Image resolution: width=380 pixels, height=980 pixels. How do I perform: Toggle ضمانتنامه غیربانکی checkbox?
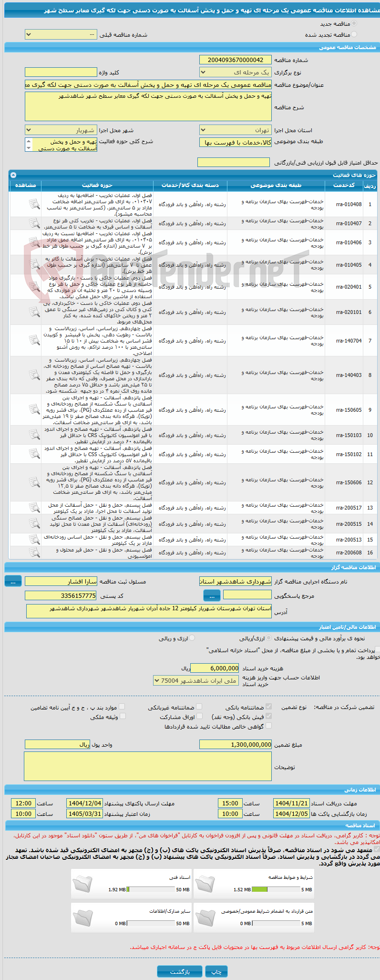199,707
